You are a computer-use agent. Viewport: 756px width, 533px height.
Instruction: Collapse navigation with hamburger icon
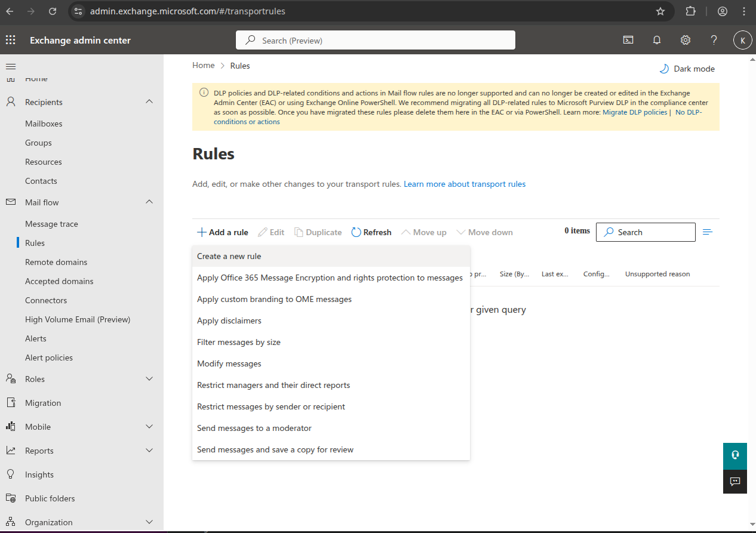pyautogui.click(x=11, y=66)
